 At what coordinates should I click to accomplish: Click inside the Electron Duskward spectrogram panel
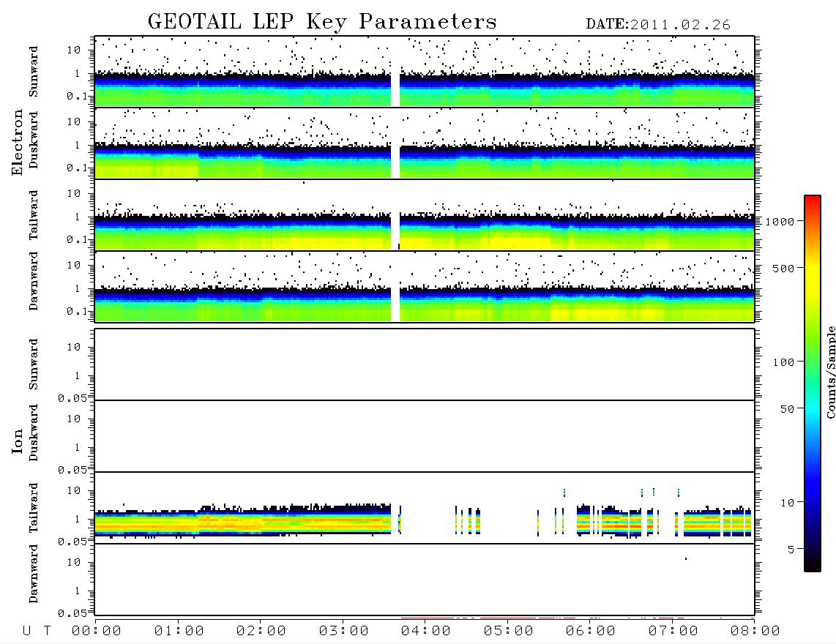(425, 143)
